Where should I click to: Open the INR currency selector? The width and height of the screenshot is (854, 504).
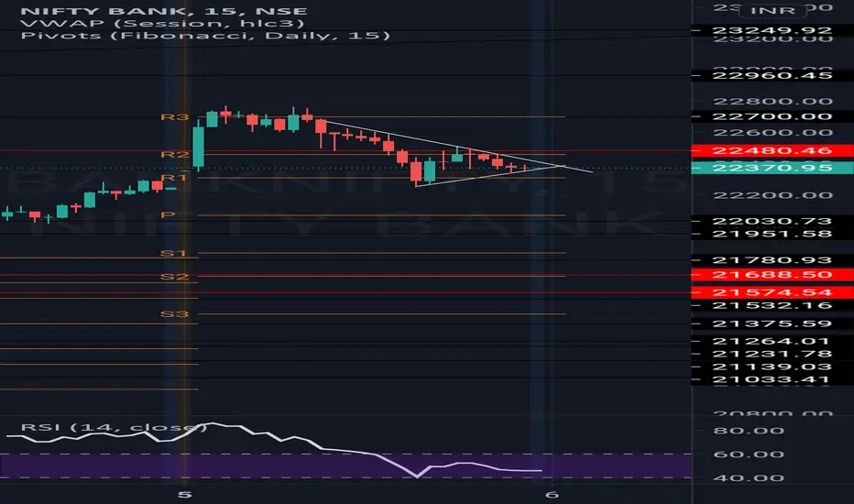pyautogui.click(x=772, y=10)
